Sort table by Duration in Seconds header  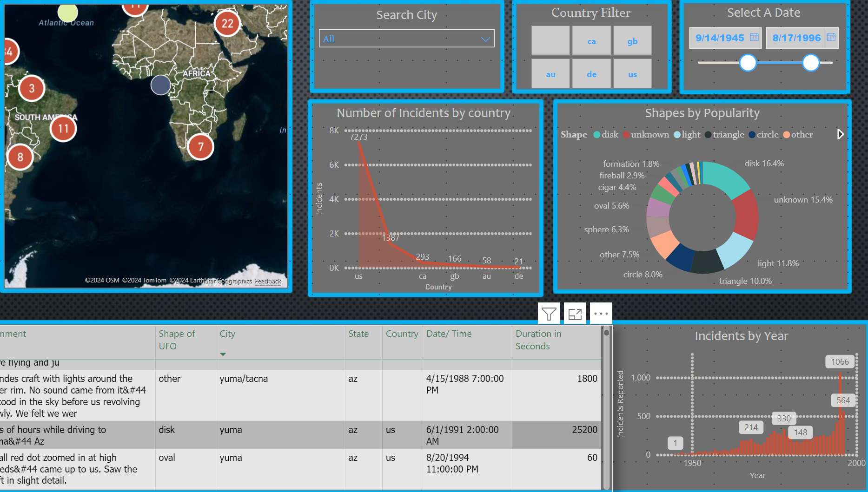[x=538, y=340]
